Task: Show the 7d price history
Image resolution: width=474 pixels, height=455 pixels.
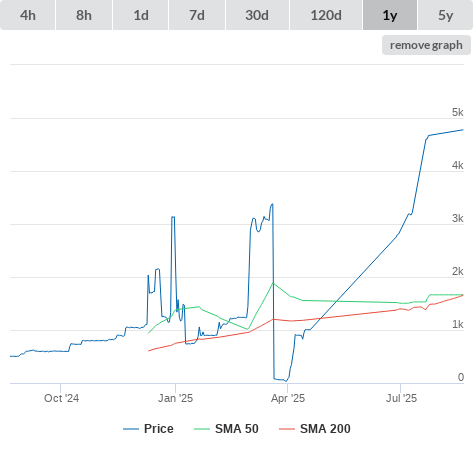Action: tap(197, 15)
